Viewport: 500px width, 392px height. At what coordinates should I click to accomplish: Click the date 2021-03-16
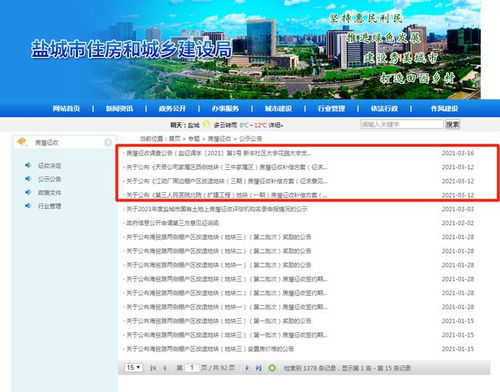tap(458, 153)
